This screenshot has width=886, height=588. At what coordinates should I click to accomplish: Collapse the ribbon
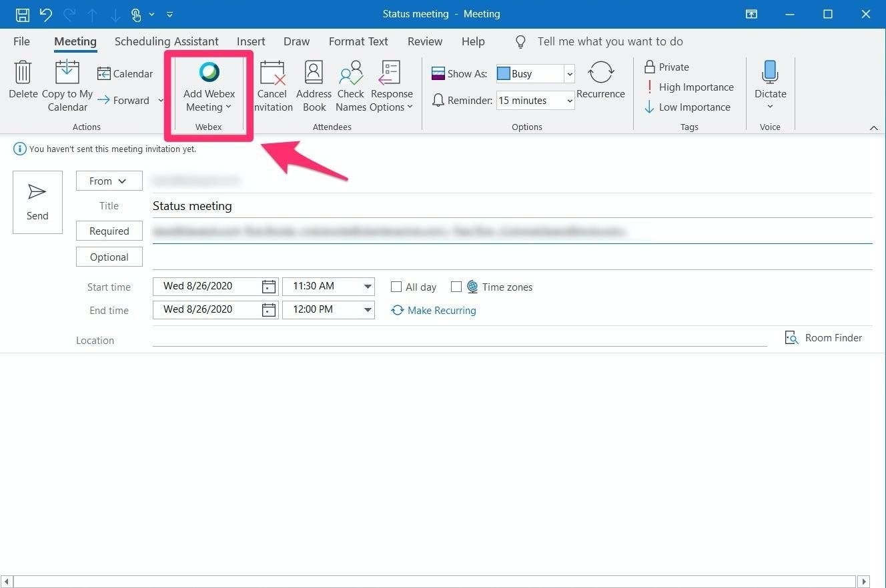[x=874, y=127]
